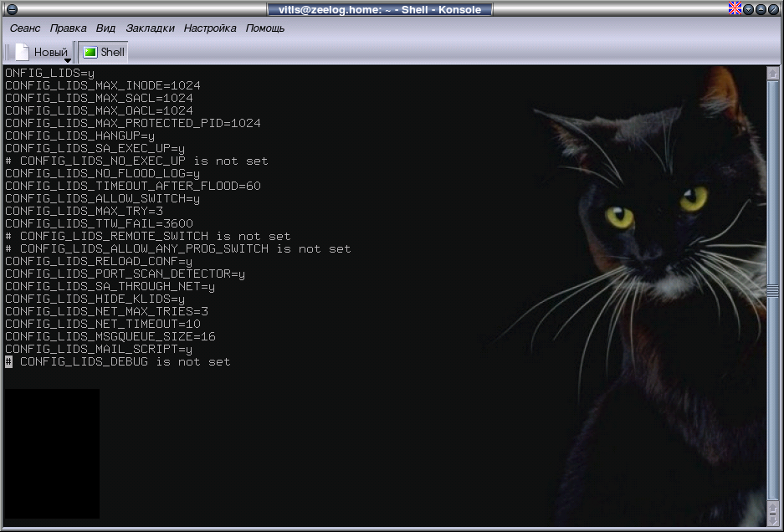The height and width of the screenshot is (532, 784).
Task: Click line CONFIG_LIDS_MAX_OACL=1024
Action: click(99, 110)
